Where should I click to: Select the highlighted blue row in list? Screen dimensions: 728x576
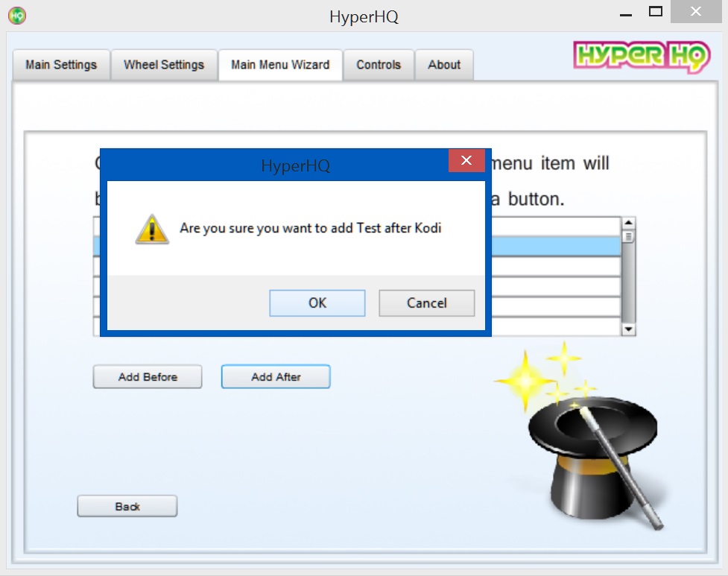pyautogui.click(x=555, y=247)
